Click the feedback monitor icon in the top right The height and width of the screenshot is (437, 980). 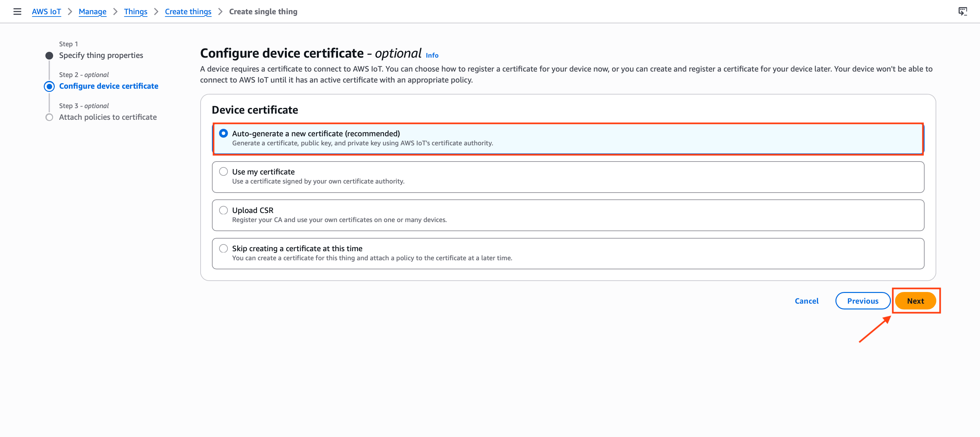(962, 11)
